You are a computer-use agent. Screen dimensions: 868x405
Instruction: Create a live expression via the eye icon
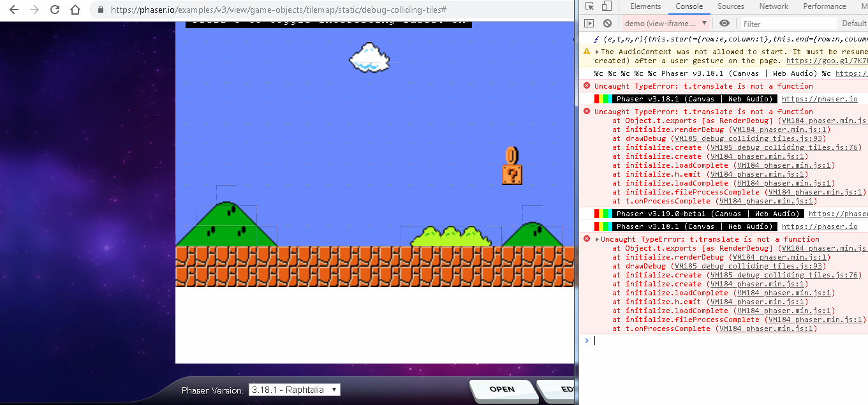[x=724, y=23]
